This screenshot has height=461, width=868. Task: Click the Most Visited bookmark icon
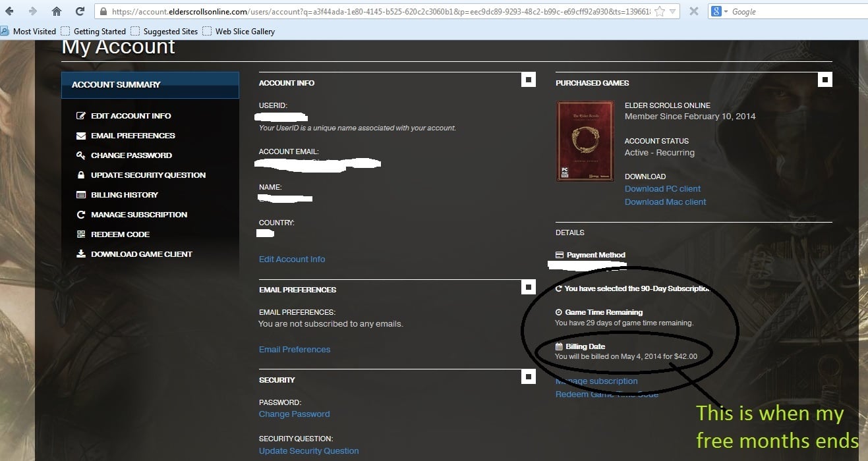click(x=5, y=31)
